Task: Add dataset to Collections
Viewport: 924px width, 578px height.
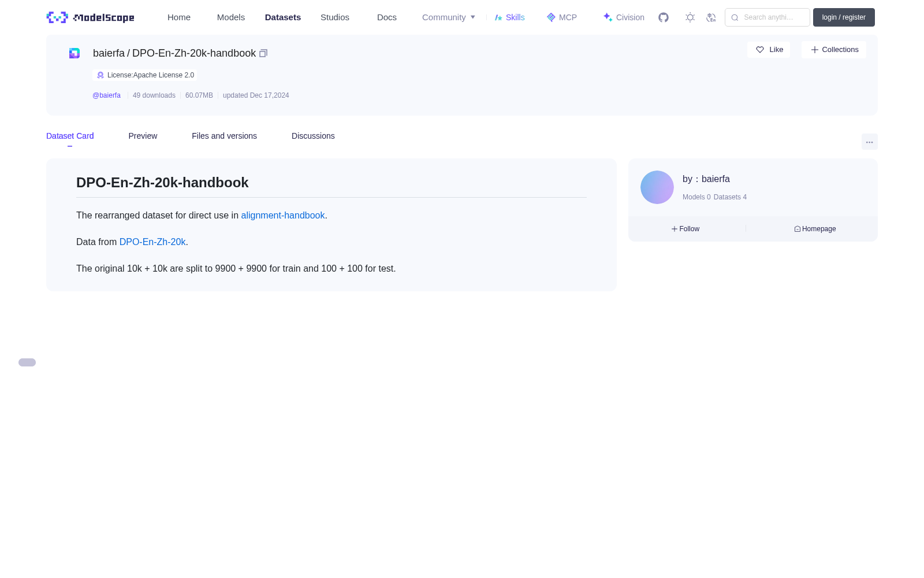Action: pyautogui.click(x=834, y=50)
